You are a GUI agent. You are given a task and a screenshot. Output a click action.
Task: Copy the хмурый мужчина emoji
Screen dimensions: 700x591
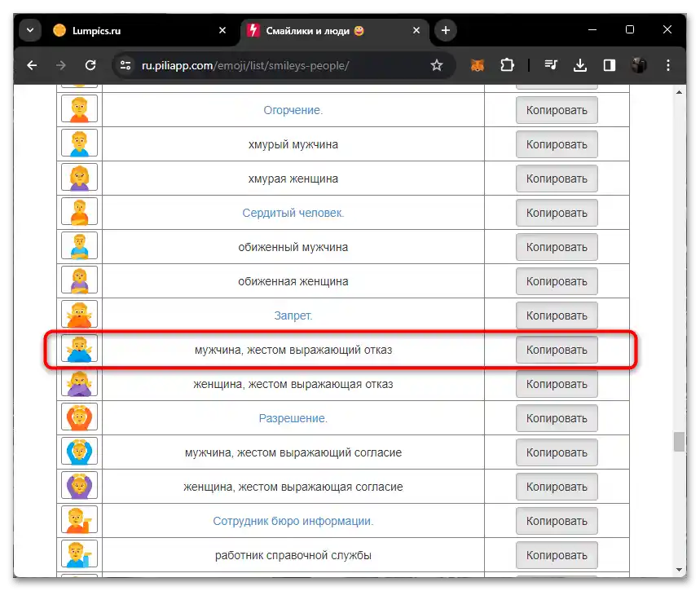[557, 144]
